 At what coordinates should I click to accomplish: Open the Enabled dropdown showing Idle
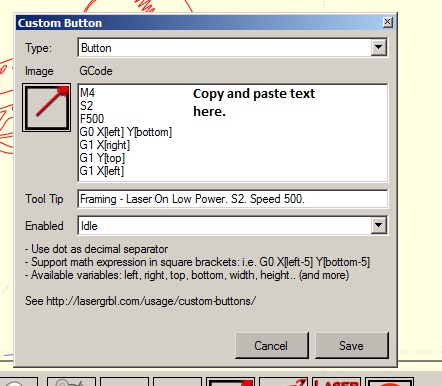click(x=232, y=226)
